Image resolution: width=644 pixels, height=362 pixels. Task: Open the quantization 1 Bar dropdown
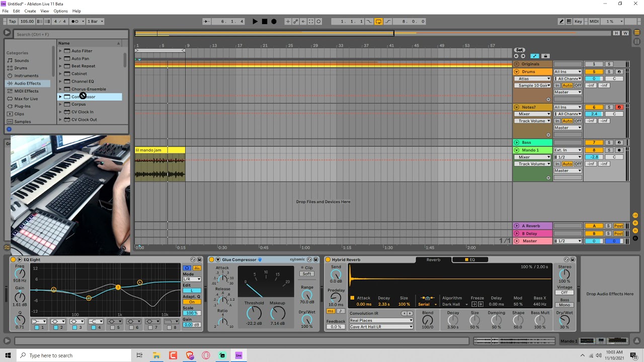96,22
